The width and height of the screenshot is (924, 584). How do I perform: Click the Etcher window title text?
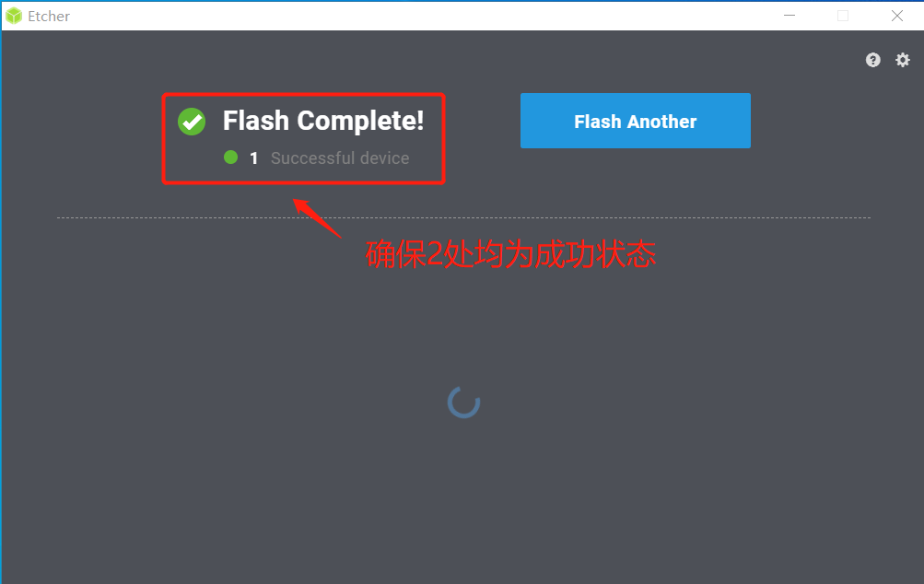(x=49, y=17)
